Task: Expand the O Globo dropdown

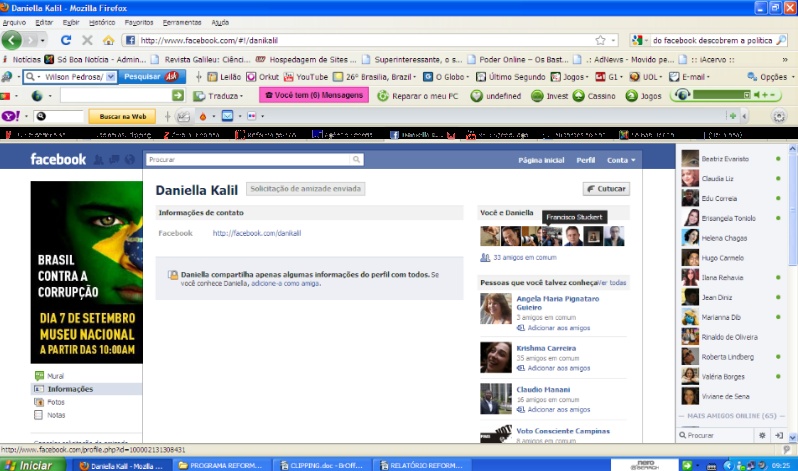Action: coord(467,77)
